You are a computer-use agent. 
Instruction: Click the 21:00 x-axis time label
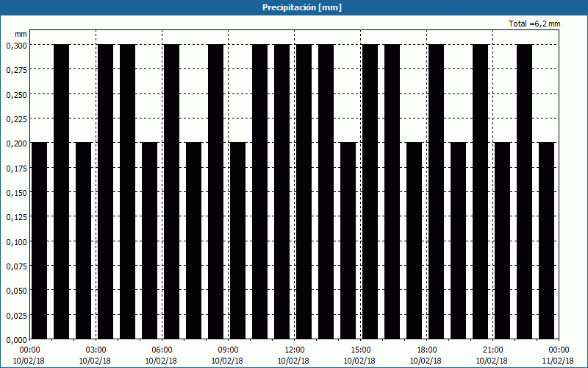point(492,350)
